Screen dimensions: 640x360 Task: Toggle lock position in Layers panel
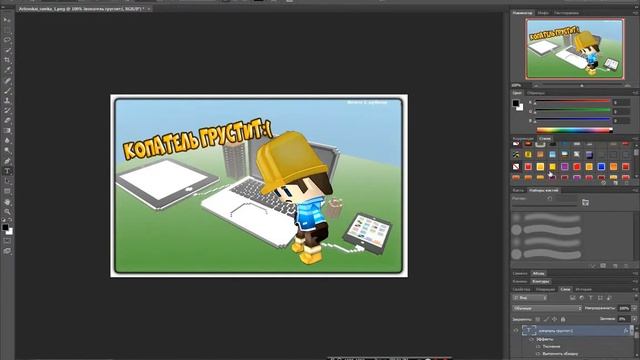(x=554, y=319)
